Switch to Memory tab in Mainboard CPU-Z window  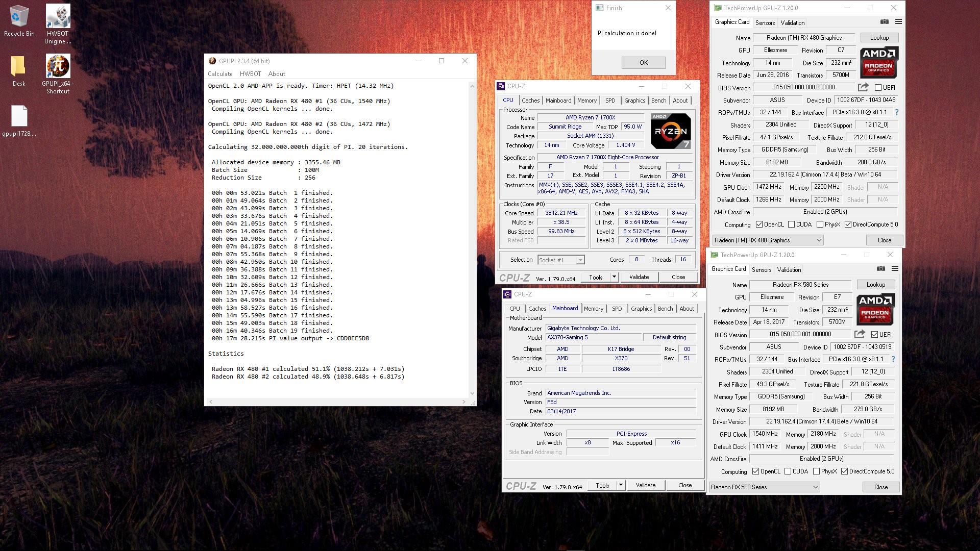click(593, 309)
